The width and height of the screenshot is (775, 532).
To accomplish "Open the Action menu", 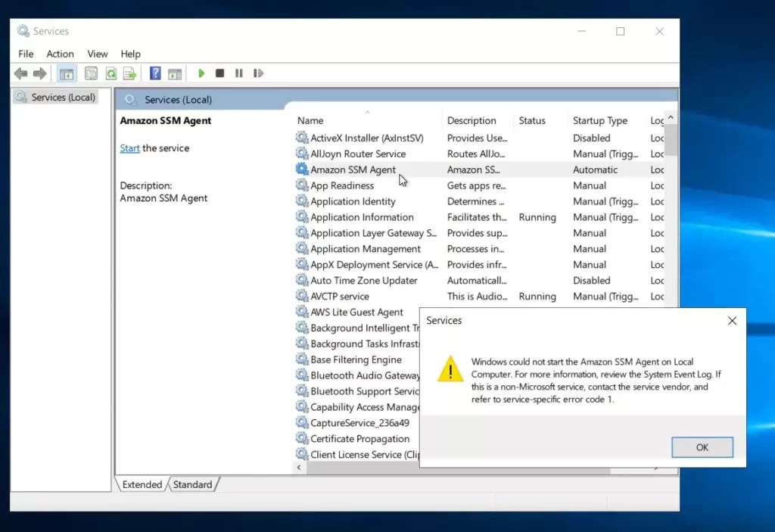I will (x=60, y=54).
